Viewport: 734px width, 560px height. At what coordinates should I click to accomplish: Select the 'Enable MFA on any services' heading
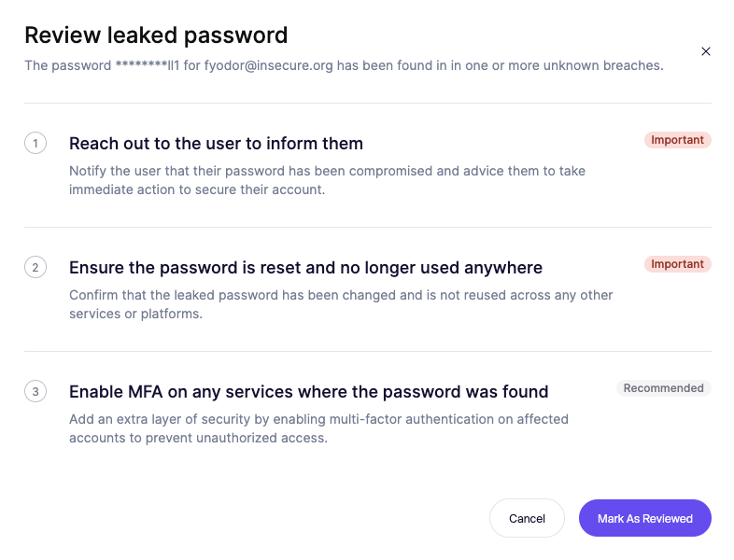308,392
